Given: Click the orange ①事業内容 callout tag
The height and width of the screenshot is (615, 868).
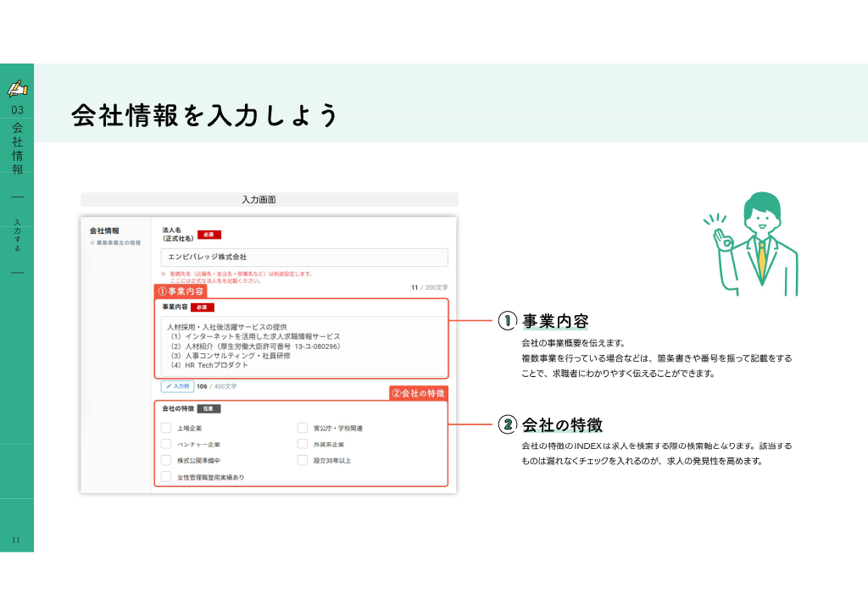Looking at the screenshot, I should [181, 291].
